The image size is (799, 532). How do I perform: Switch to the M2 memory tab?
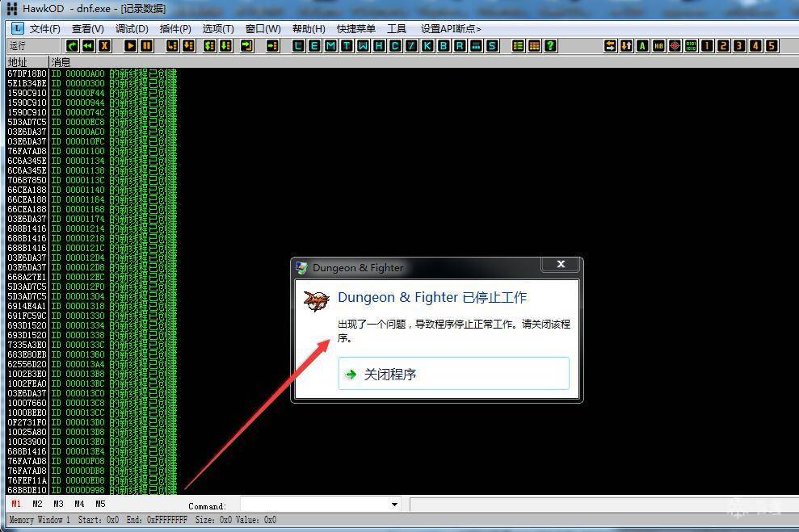(x=37, y=504)
